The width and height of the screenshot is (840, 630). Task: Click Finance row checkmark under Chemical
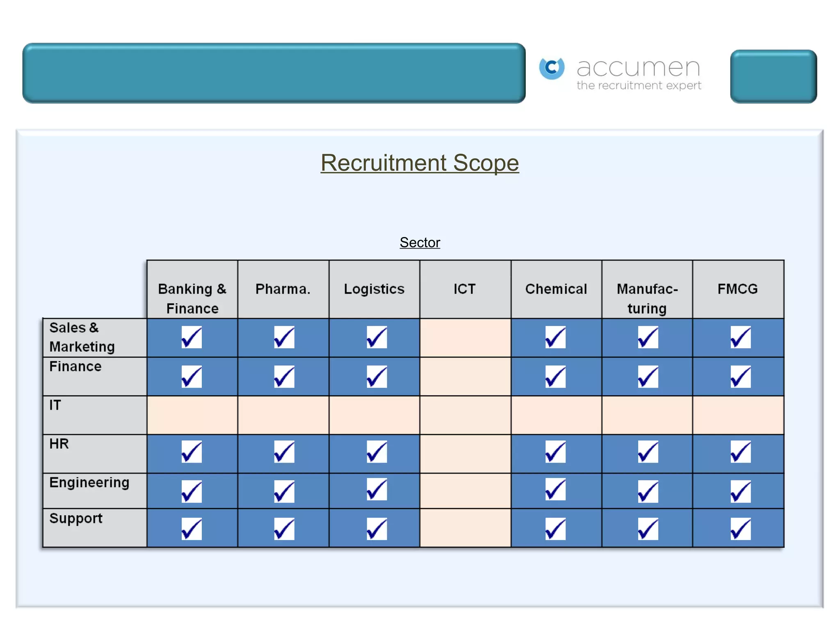(555, 377)
